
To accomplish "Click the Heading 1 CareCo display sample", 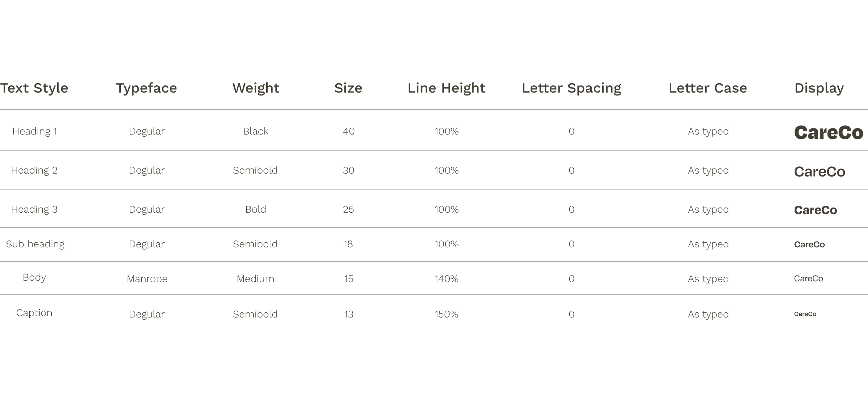I will pyautogui.click(x=829, y=133).
